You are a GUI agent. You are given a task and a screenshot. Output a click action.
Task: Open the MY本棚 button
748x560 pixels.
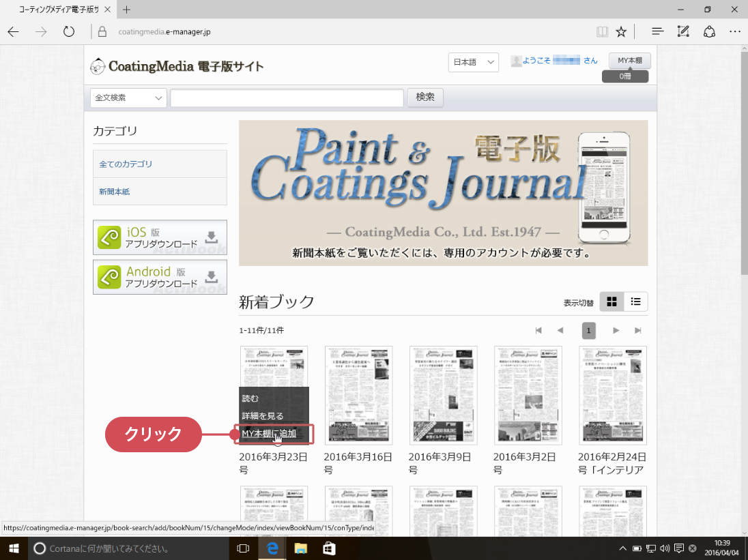[629, 61]
